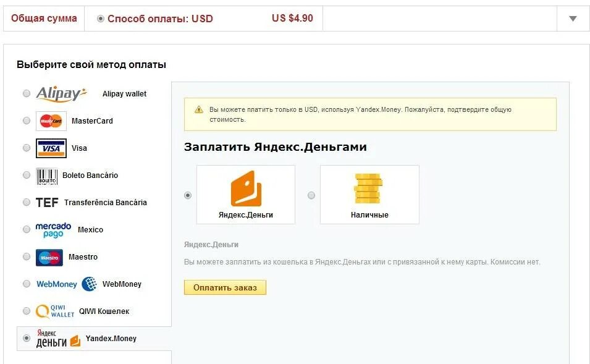
Task: Click the QIWI Wallet logo
Action: pyautogui.click(x=55, y=311)
